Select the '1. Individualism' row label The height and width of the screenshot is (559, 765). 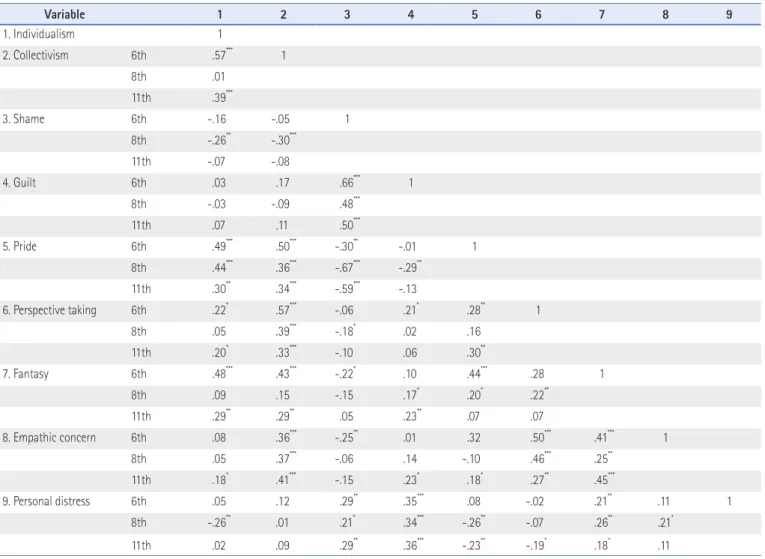[x=39, y=34]
